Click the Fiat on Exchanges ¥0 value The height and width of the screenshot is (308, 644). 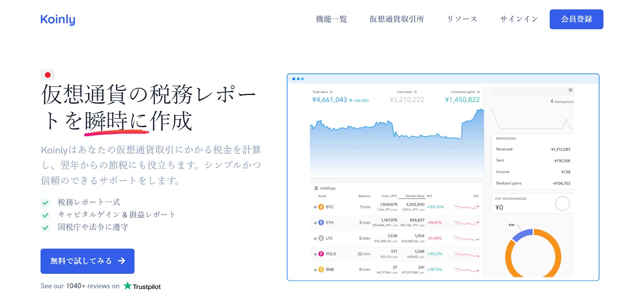tap(499, 207)
